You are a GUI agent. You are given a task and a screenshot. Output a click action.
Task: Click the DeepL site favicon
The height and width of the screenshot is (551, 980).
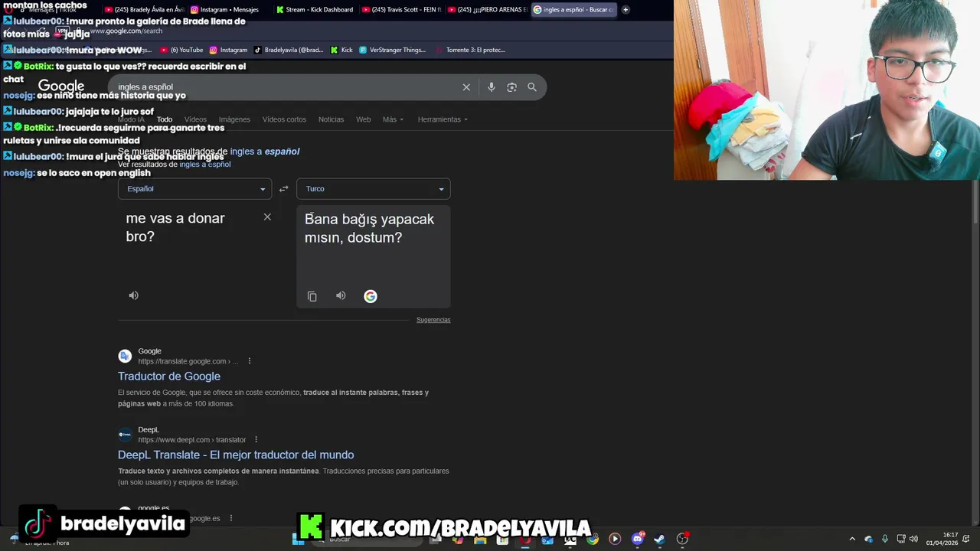tap(125, 435)
